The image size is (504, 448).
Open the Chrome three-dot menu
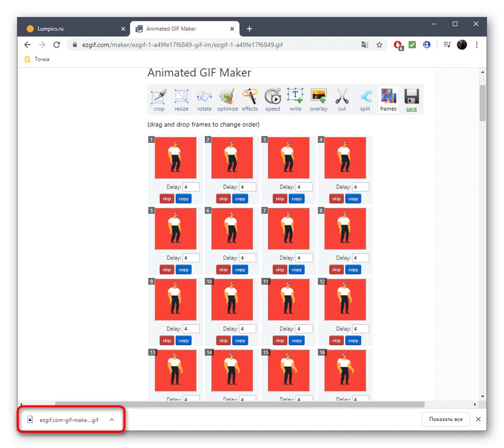point(477,45)
